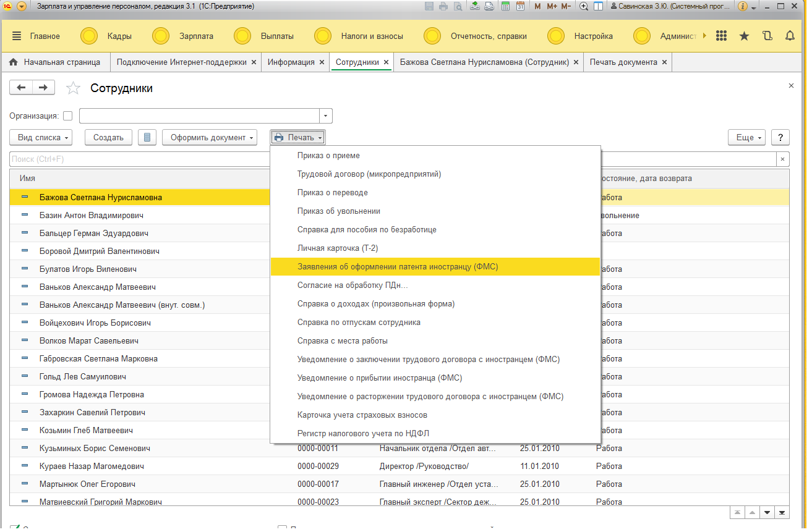Click the M memory button
Screen dimensions: 812x532
(537, 6)
